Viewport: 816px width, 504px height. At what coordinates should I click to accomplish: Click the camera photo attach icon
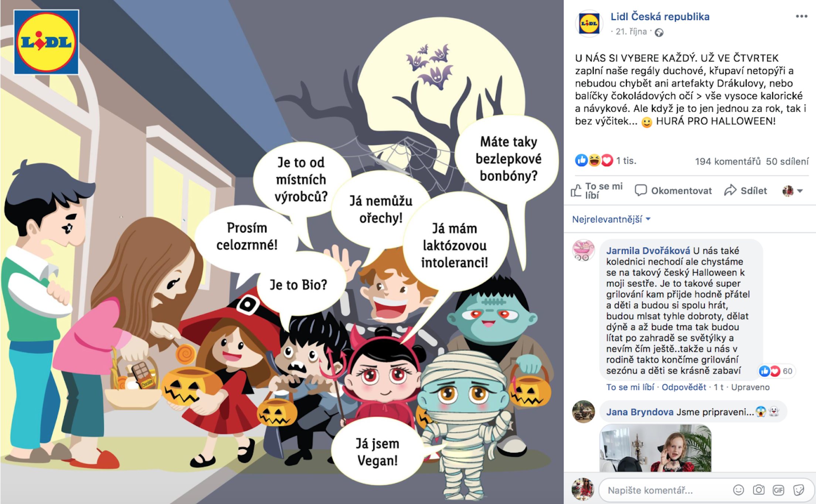point(759,490)
